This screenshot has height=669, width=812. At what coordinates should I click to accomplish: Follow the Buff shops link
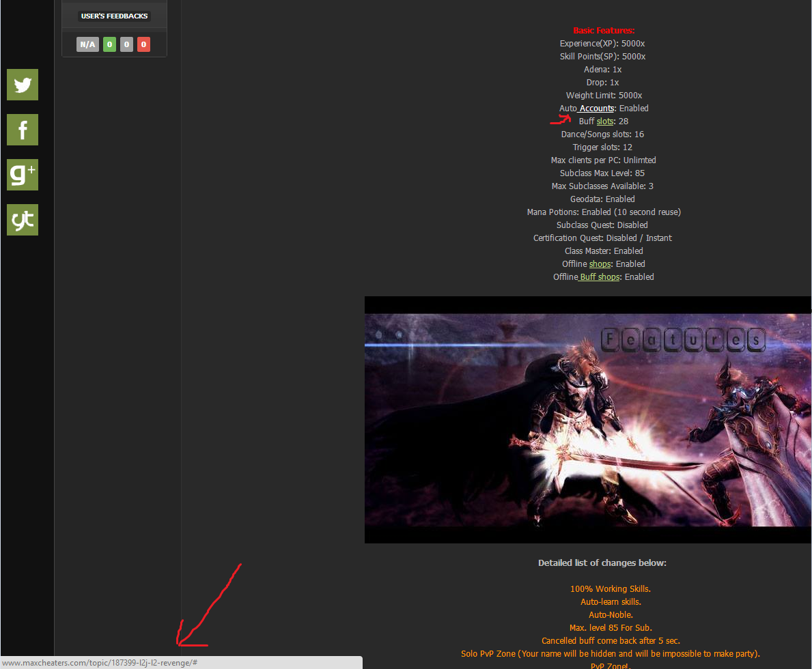(x=600, y=277)
